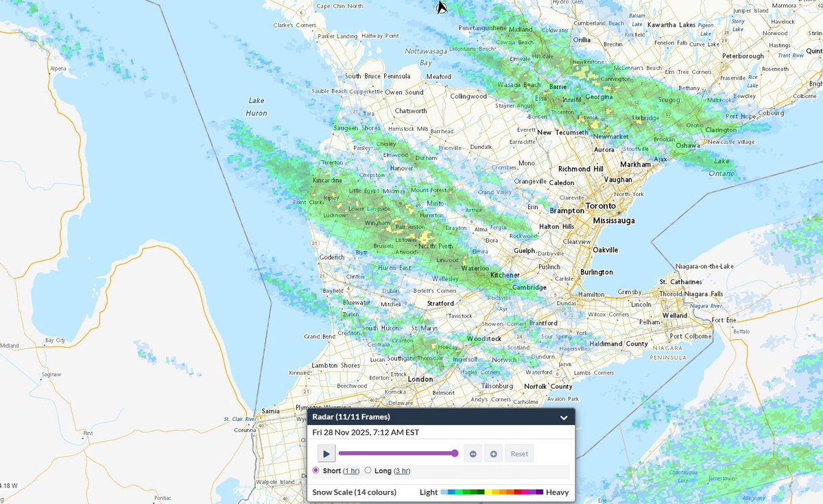Click the Haldimand County map label

618,344
